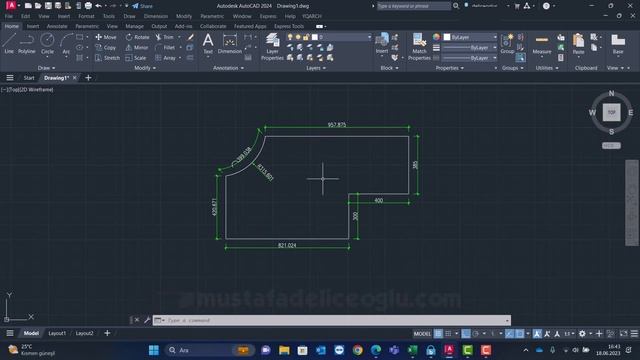The height and width of the screenshot is (360, 640).
Task: Click the Scale tool
Action: [x=136, y=58]
